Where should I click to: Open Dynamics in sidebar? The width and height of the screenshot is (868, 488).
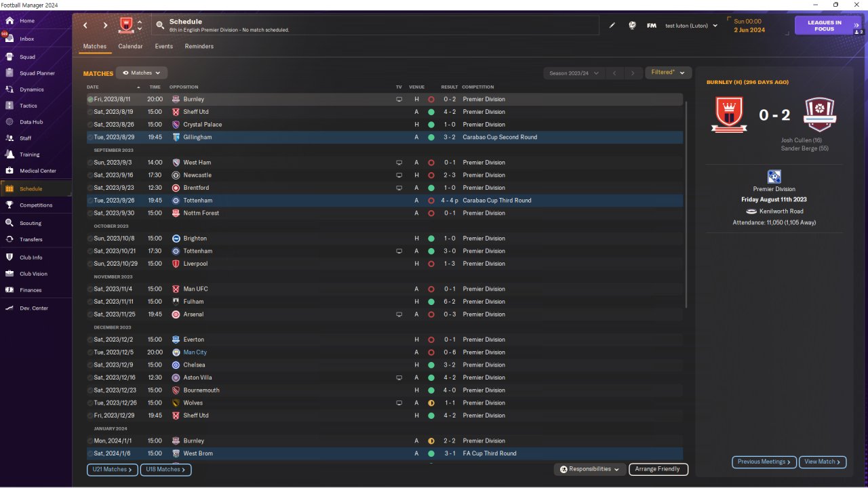click(31, 89)
